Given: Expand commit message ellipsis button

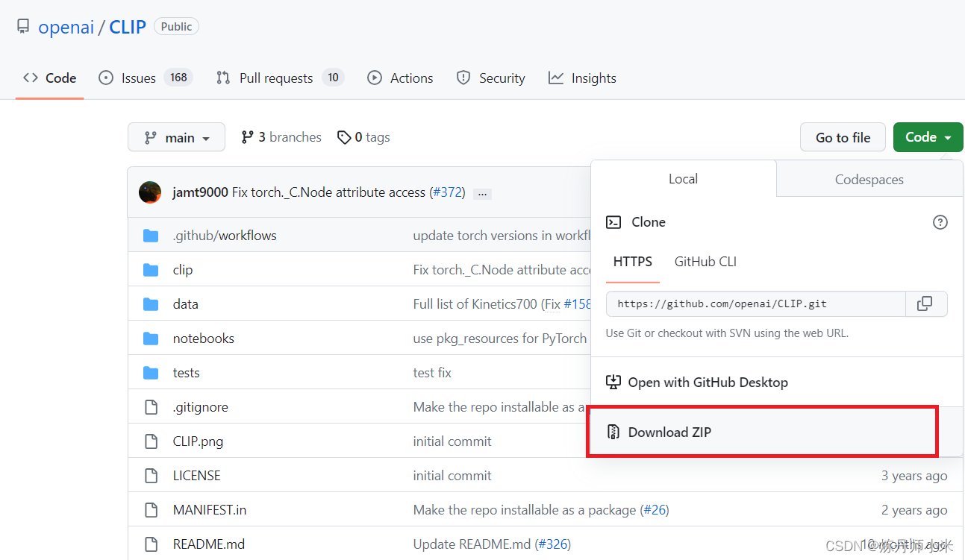Looking at the screenshot, I should tap(483, 193).
